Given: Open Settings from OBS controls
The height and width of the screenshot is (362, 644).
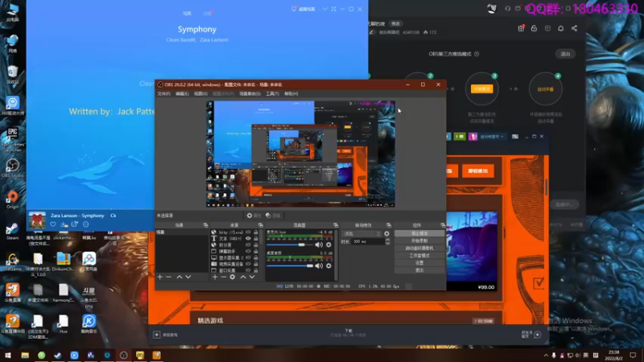Looking at the screenshot, I should 419,263.
